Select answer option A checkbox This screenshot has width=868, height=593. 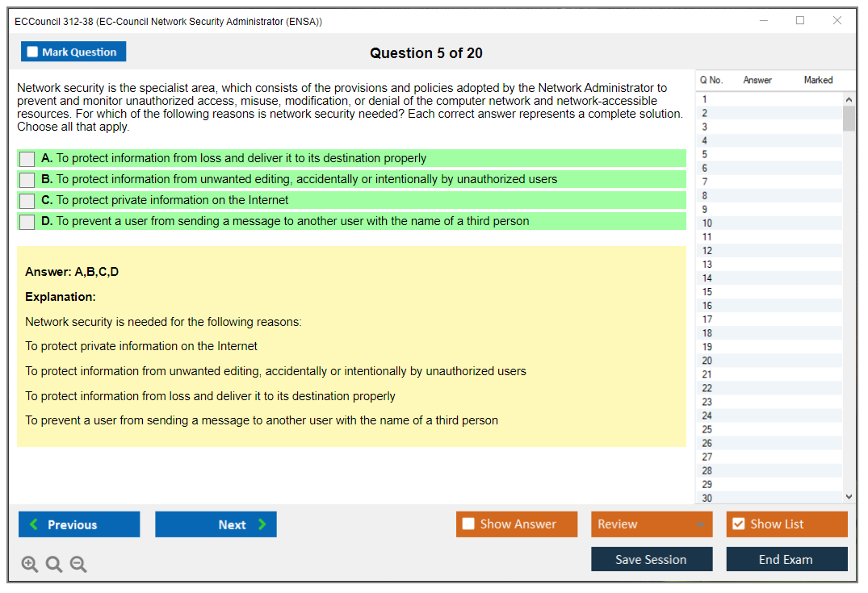pyautogui.click(x=27, y=159)
